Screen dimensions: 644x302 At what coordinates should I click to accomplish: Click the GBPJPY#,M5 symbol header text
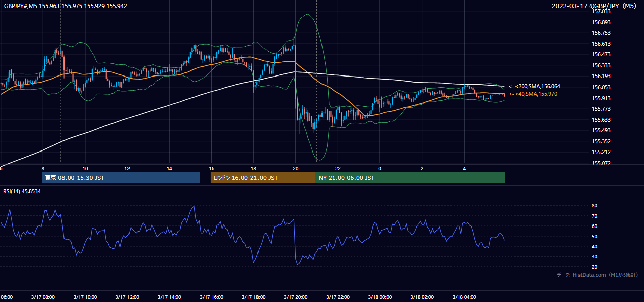pos(65,6)
